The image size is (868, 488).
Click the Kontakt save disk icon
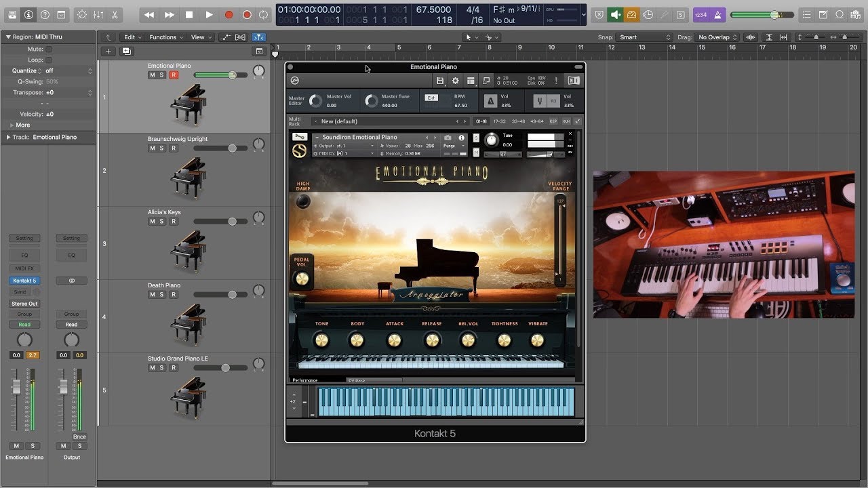click(x=440, y=81)
